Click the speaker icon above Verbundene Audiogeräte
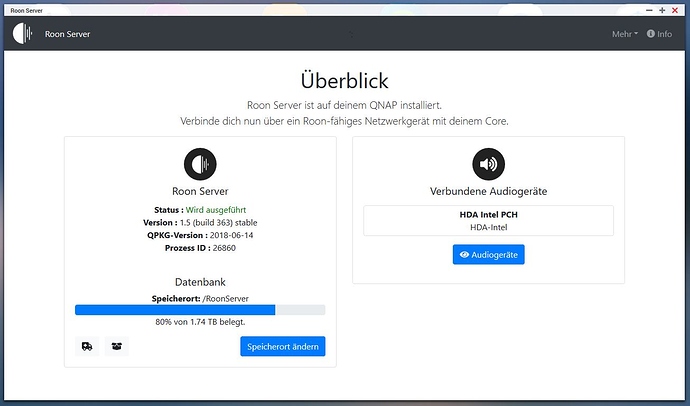690x406 pixels. (488, 164)
